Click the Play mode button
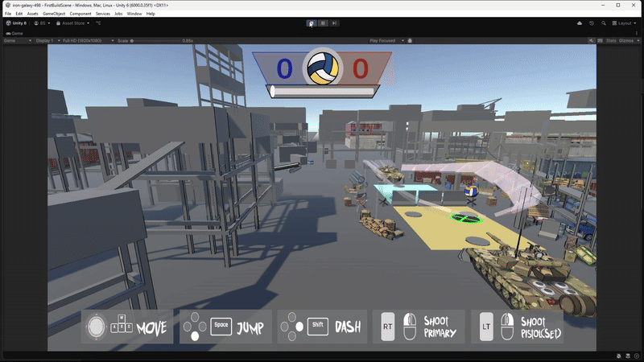The width and height of the screenshot is (644, 362). click(x=311, y=23)
